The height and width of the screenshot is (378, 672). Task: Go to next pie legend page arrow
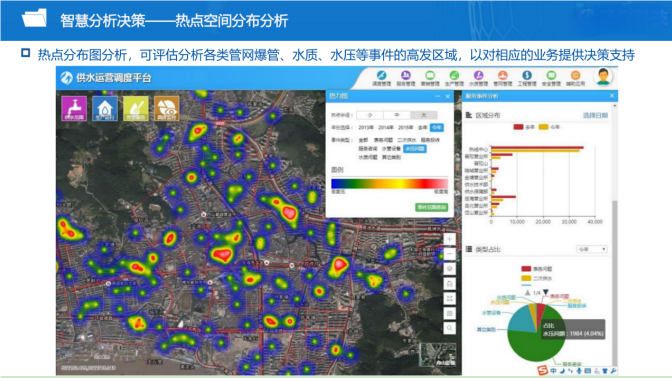point(546,292)
